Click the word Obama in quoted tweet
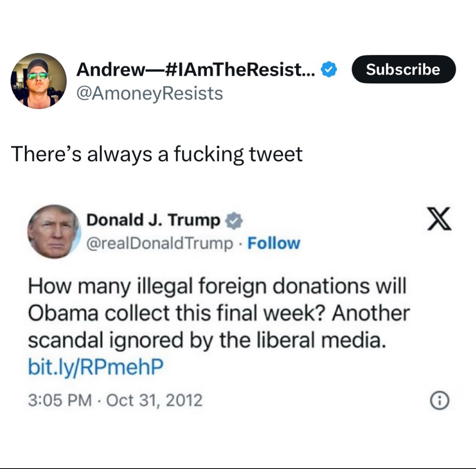The image size is (476, 469). [x=63, y=313]
